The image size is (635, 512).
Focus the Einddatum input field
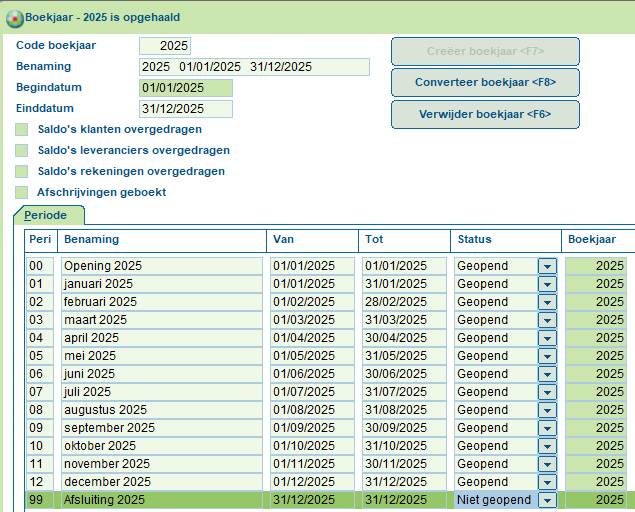tap(186, 109)
